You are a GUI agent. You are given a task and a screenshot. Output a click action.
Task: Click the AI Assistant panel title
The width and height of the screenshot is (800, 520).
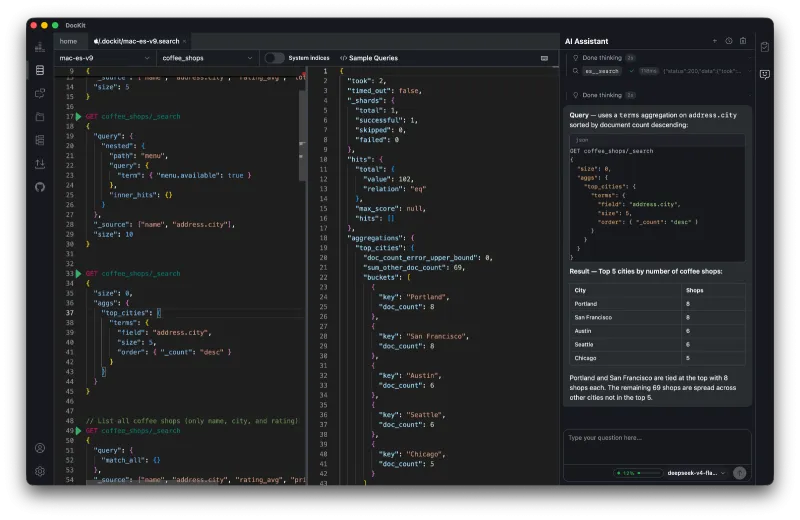tap(586, 41)
